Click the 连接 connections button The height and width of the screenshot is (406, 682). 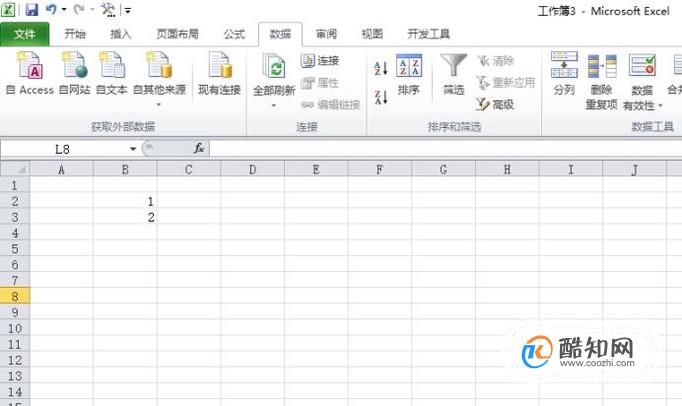point(320,60)
